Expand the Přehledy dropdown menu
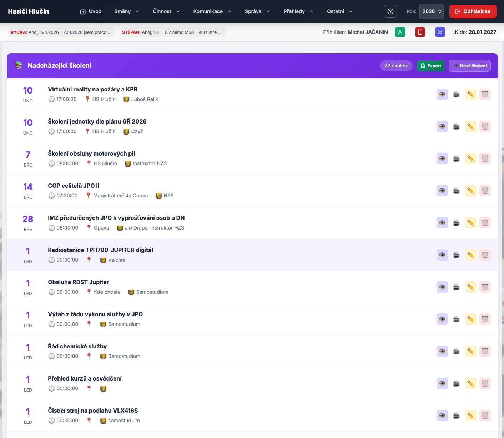Screen dimensions: 504x438 (x=298, y=11)
